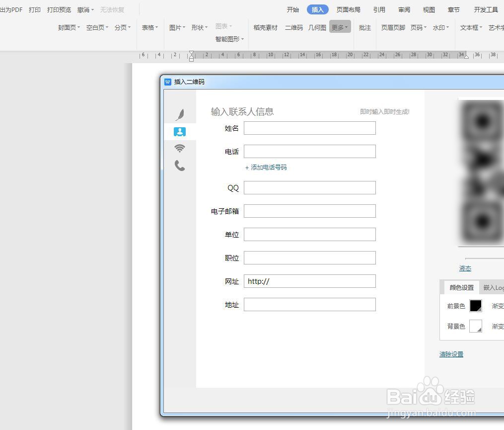
Task: Switch to the 开始 tab
Action: coord(293,9)
